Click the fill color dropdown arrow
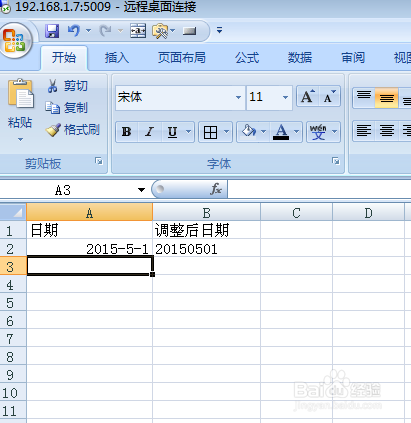The width and height of the screenshot is (411, 423). 263,132
